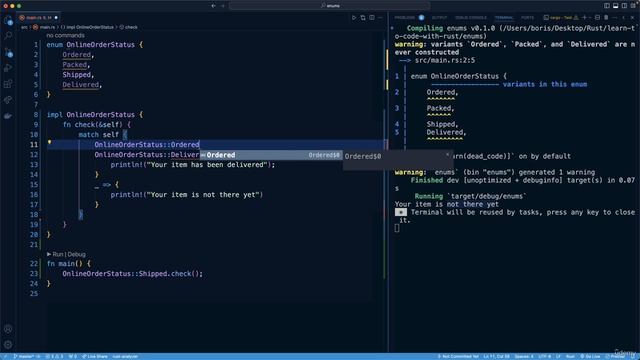The height and width of the screenshot is (360, 640).
Task: Click the Prettier status bar item
Action: coord(615,356)
